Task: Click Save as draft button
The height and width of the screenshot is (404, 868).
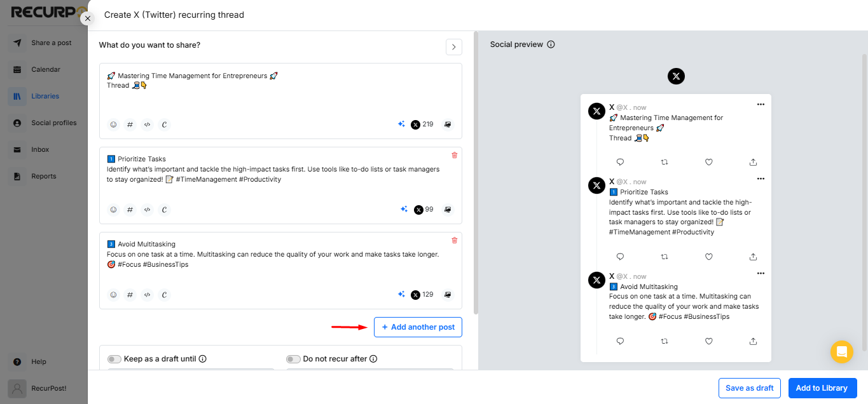Action: coord(750,388)
